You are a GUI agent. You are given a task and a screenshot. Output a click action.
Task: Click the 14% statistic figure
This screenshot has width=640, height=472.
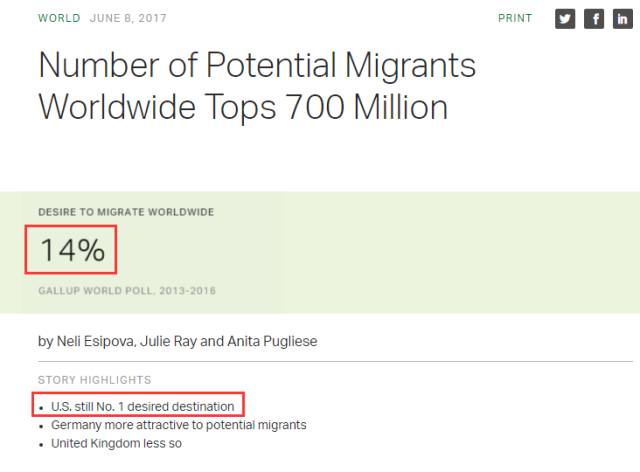pos(72,250)
